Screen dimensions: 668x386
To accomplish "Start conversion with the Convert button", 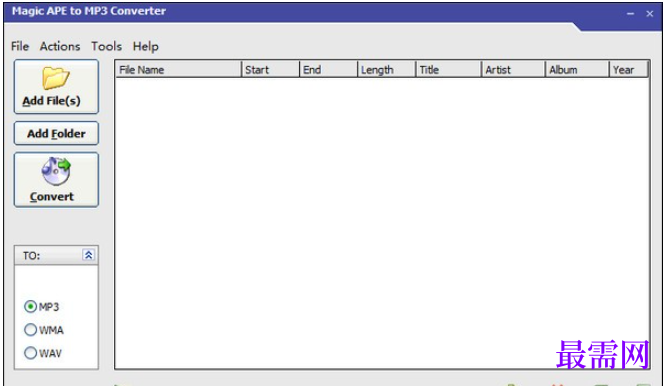I will click(56, 180).
